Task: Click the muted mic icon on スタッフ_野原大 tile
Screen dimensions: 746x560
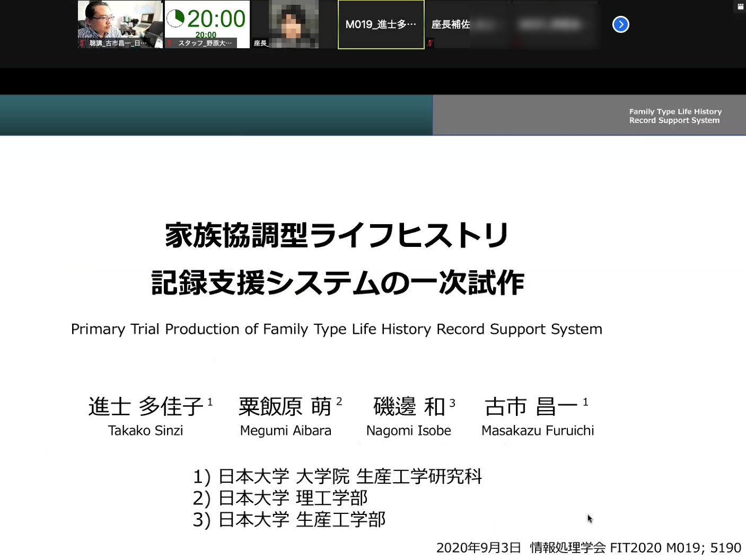Action: (170, 43)
